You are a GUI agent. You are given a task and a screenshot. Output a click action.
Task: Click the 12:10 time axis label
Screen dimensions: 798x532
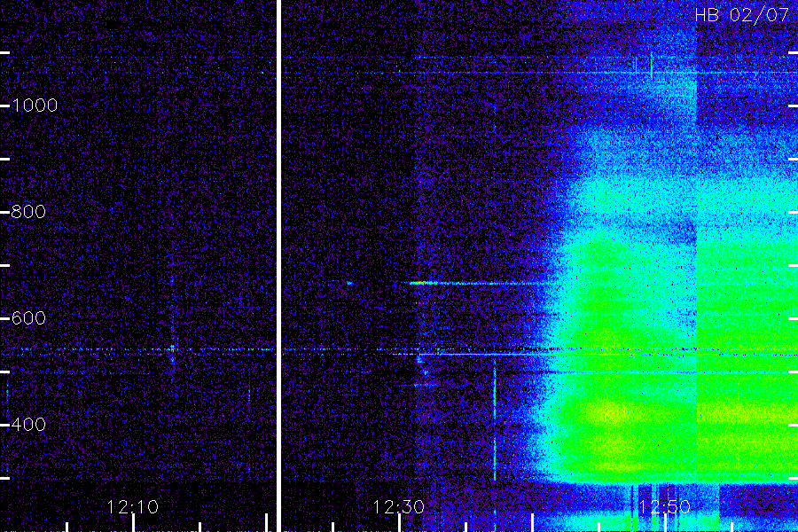pos(133,507)
